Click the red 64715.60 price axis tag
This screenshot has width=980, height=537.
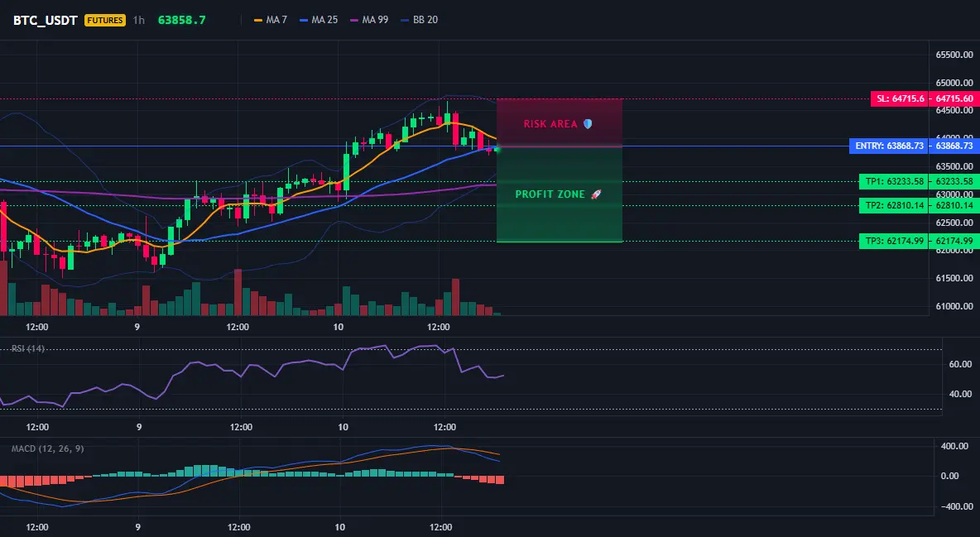[x=954, y=98]
